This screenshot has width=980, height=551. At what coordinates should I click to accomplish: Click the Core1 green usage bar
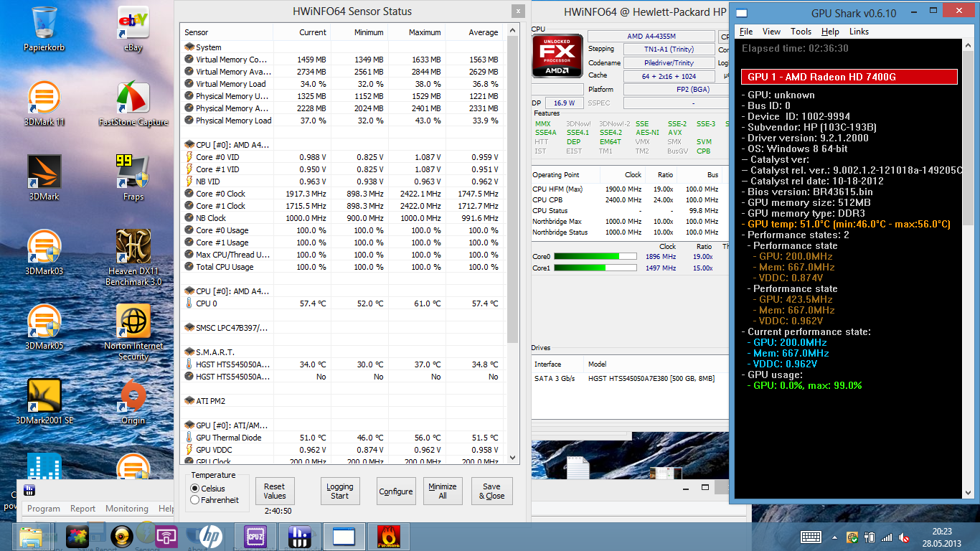coord(595,268)
